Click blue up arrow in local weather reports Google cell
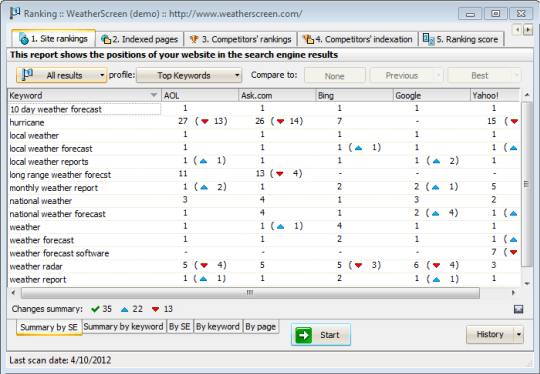The image size is (540, 374). pyautogui.click(x=436, y=161)
